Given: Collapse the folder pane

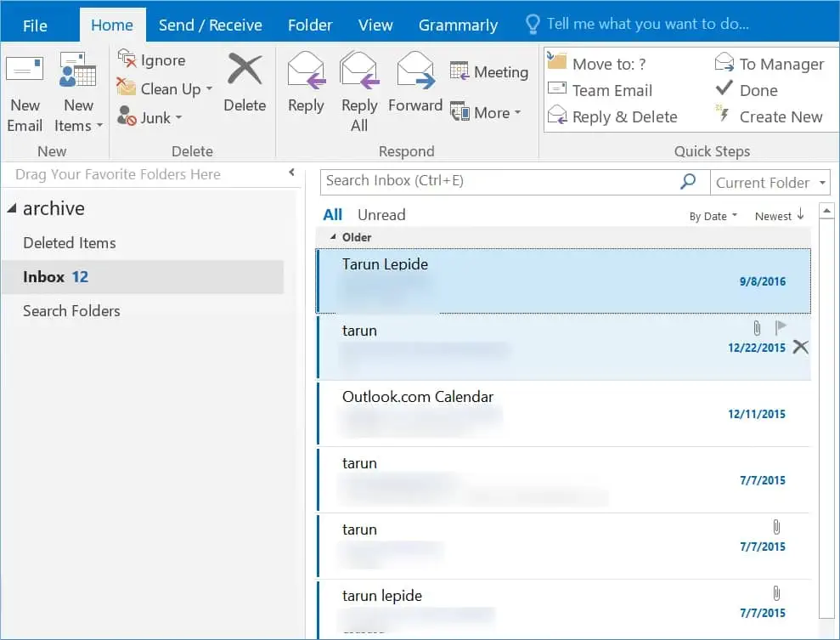Looking at the screenshot, I should (291, 172).
